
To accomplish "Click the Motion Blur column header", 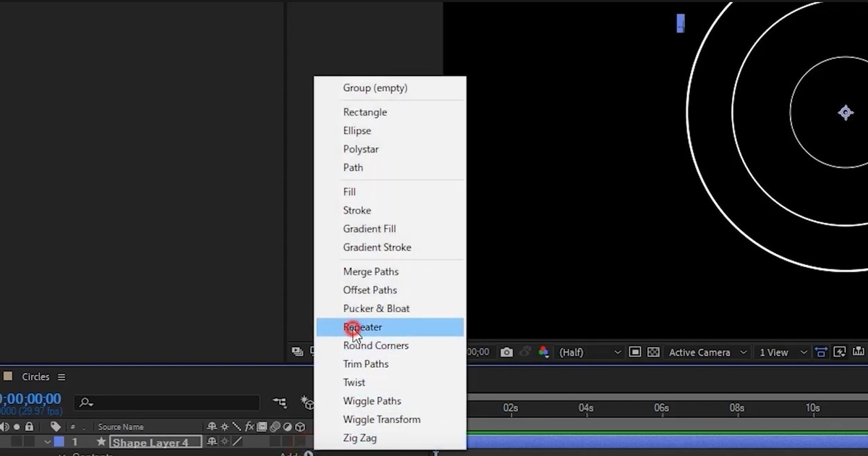I will coord(274,427).
